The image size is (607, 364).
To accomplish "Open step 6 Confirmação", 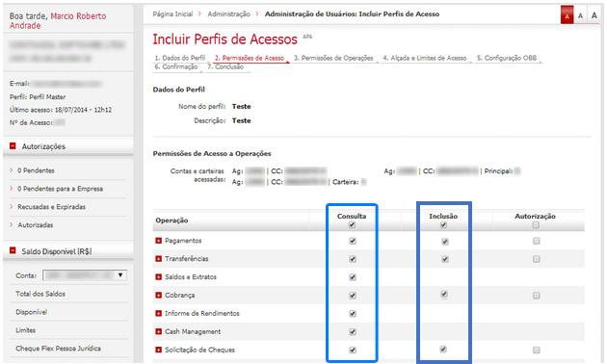I will coord(176,66).
